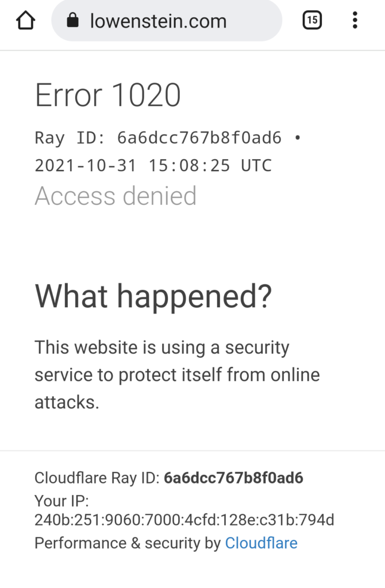Click the Performance & security by text
Screen dimensions: 385x588
coord(128,543)
